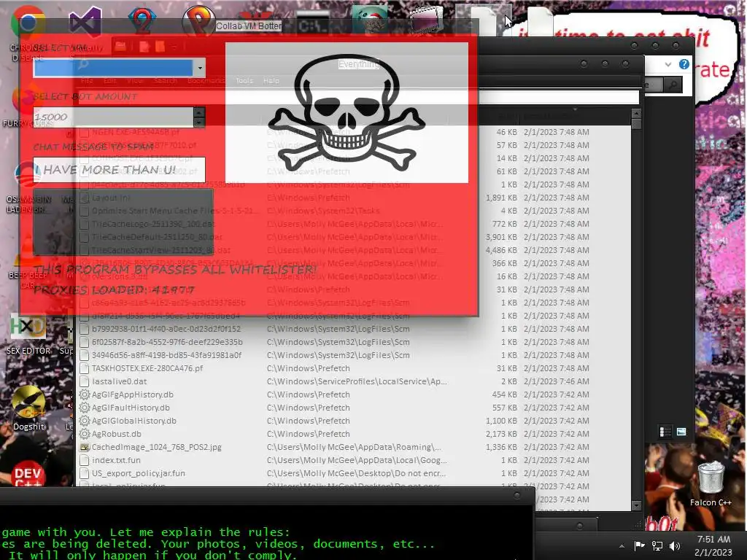Open the Chrome desktop icon

(28, 21)
